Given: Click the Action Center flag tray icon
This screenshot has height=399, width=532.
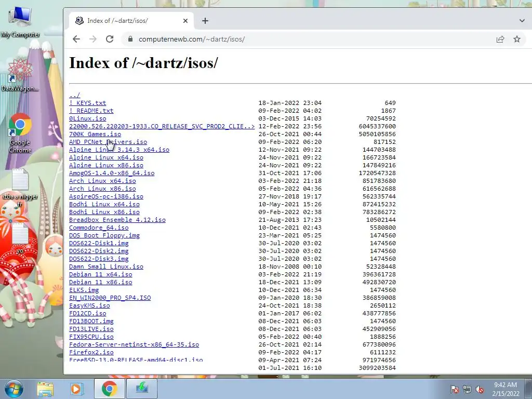Looking at the screenshot, I should (454, 390).
